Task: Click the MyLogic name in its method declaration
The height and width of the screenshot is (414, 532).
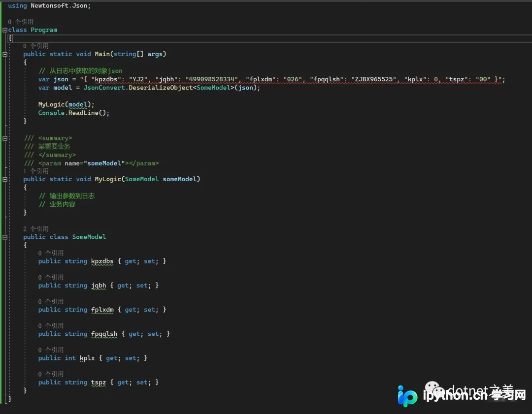Action: 108,179
